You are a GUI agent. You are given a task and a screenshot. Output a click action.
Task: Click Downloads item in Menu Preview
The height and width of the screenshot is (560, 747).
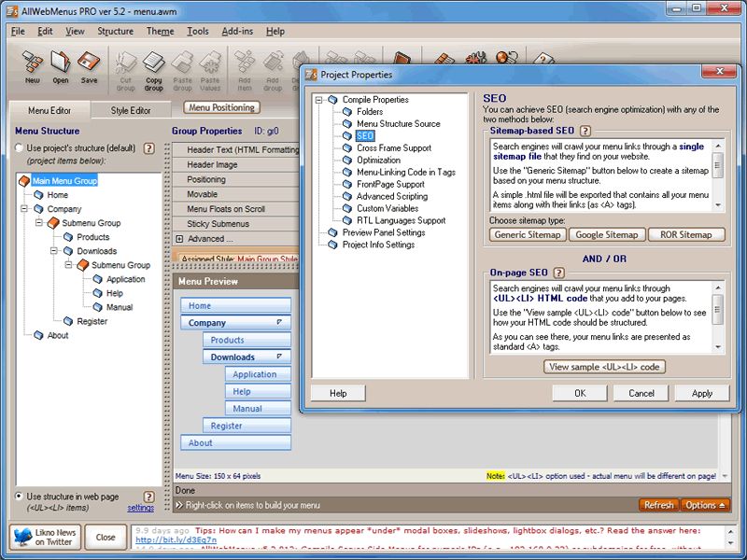point(247,357)
